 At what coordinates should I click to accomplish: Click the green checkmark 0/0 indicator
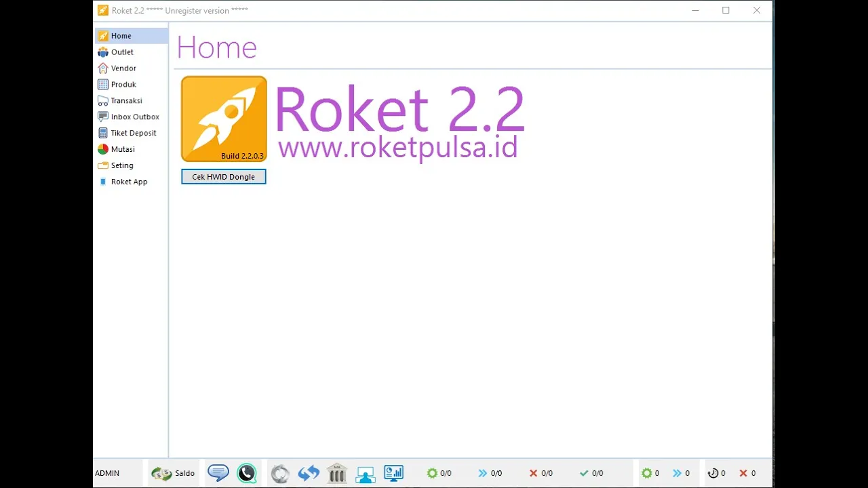point(591,473)
